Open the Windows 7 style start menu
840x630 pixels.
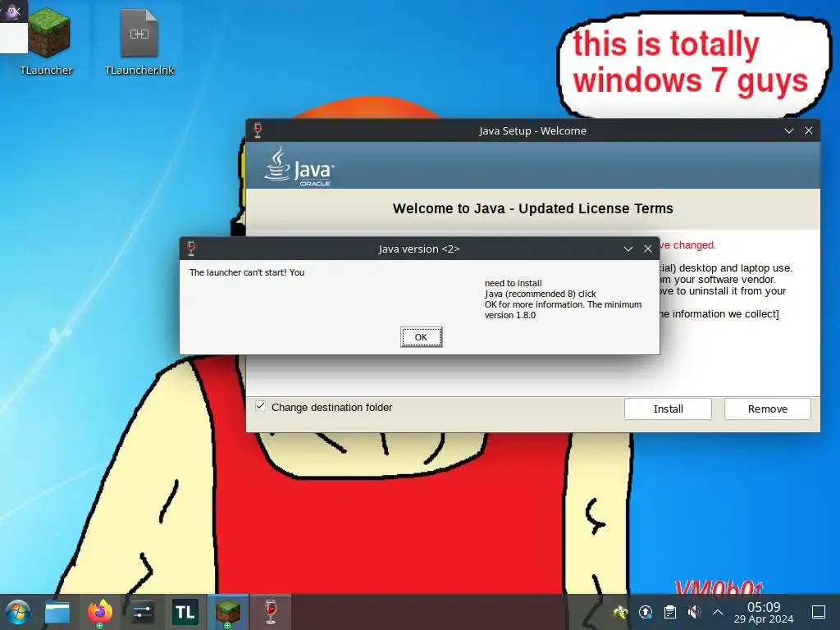[18, 612]
